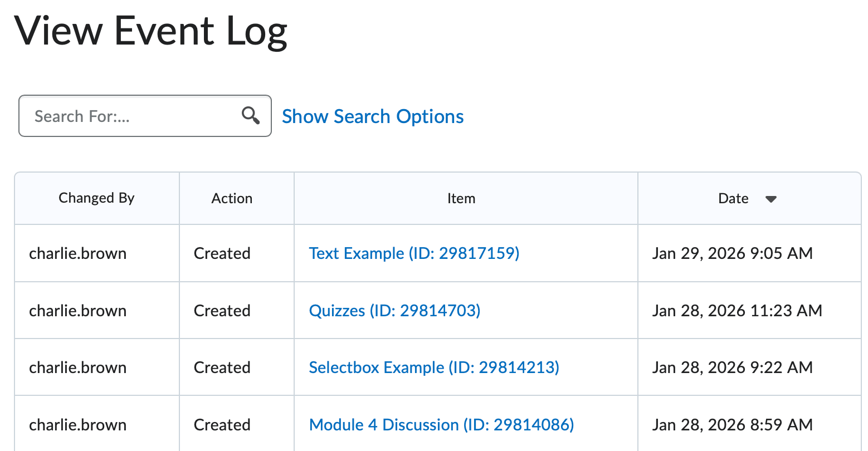This screenshot has height=451, width=868.
Task: Click the sort indicator in the Date column
Action: point(771,199)
